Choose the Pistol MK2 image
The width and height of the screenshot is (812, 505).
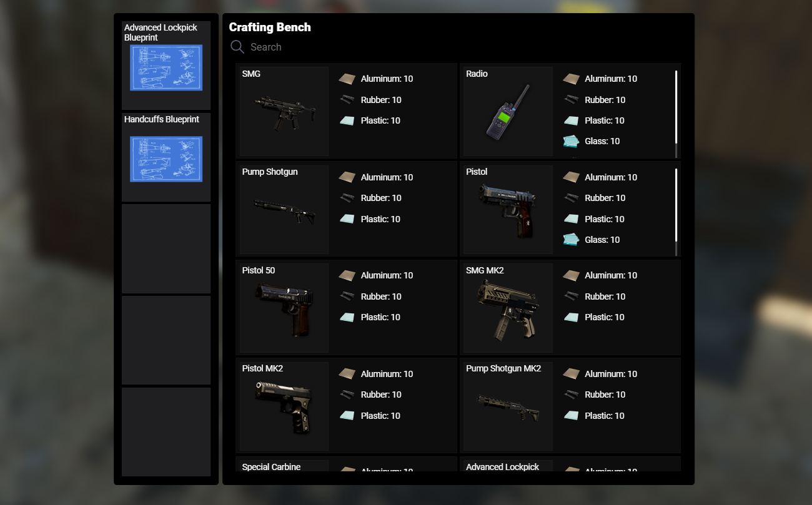tap(284, 407)
